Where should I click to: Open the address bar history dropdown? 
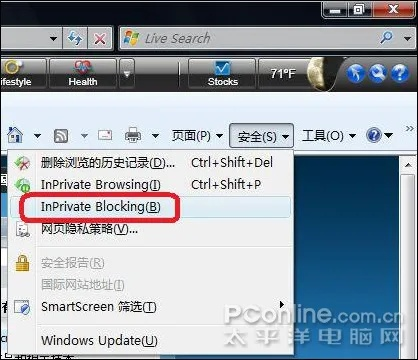[53, 39]
